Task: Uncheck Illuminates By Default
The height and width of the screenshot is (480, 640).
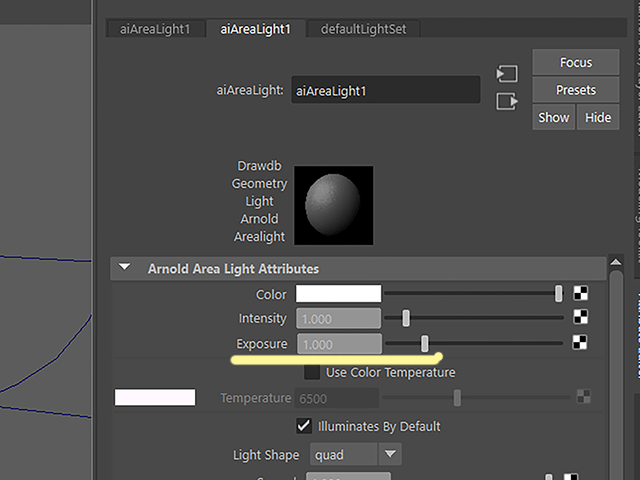Action: pos(304,426)
